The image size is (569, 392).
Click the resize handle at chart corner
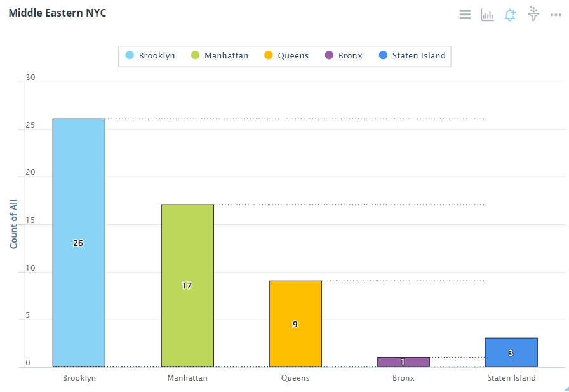[565, 388]
